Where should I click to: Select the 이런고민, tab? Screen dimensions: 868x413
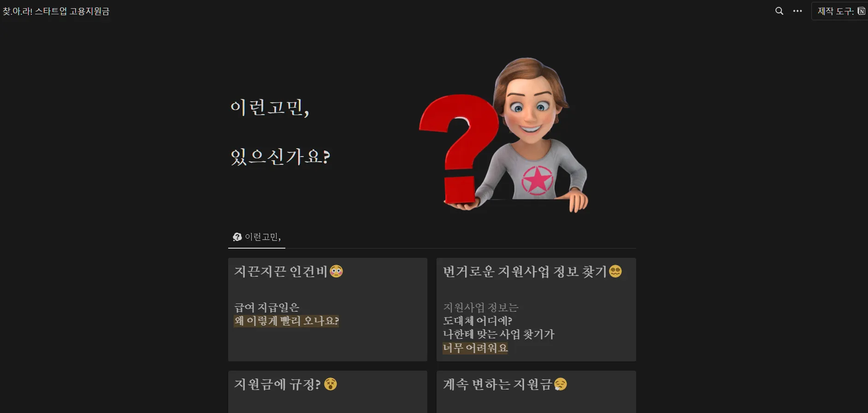257,237
